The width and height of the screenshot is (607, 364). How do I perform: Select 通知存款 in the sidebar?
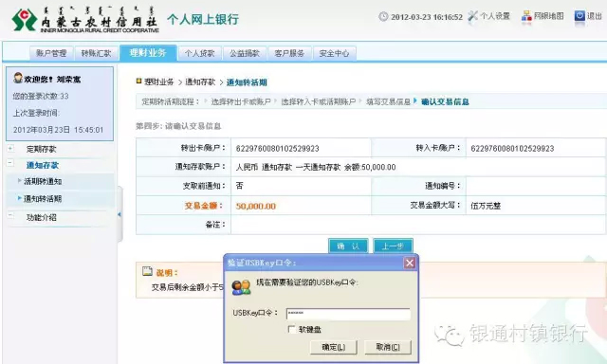tap(42, 165)
